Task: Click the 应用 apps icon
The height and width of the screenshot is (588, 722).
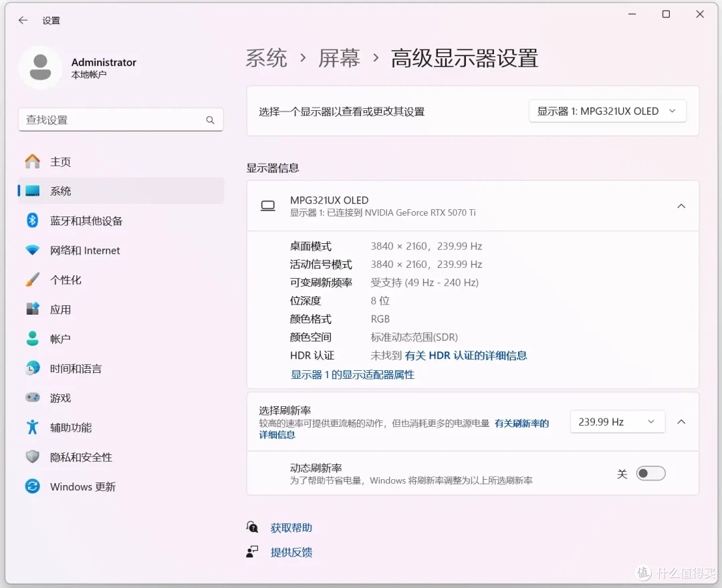Action: [32, 309]
